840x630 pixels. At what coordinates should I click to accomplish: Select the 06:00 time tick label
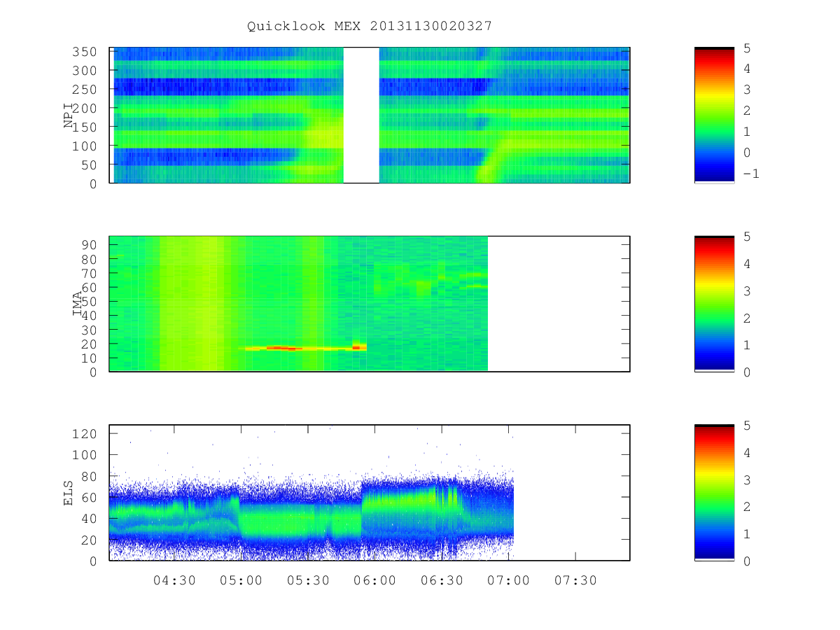coord(374,581)
